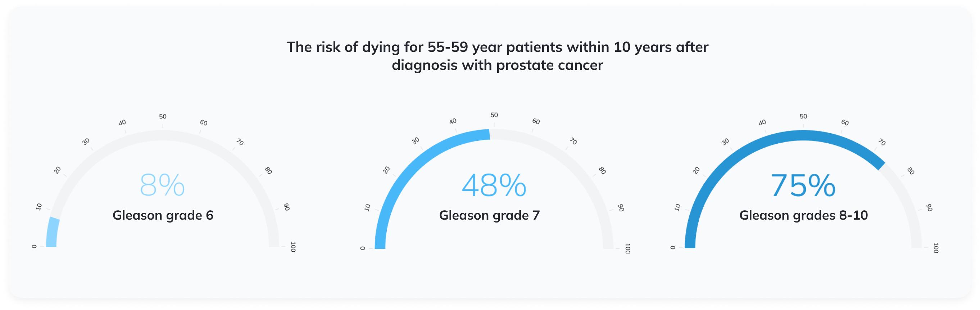This screenshot has width=980, height=310.
Task: Click the 90 tick label on Gleason 8-10 gauge
Action: pos(929,207)
